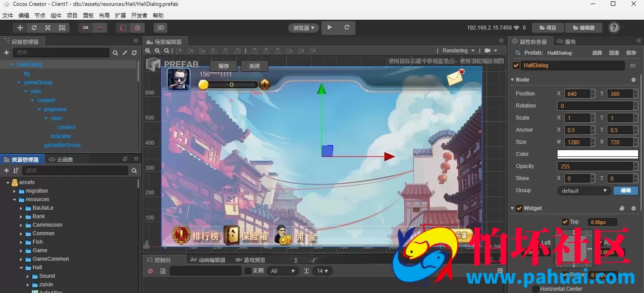Collapse the pageview tree node

39,109
